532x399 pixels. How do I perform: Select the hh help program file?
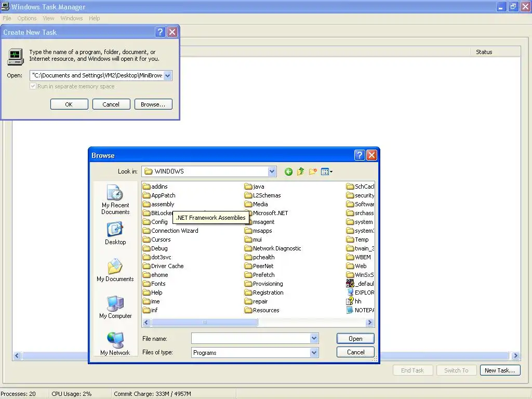(354, 301)
